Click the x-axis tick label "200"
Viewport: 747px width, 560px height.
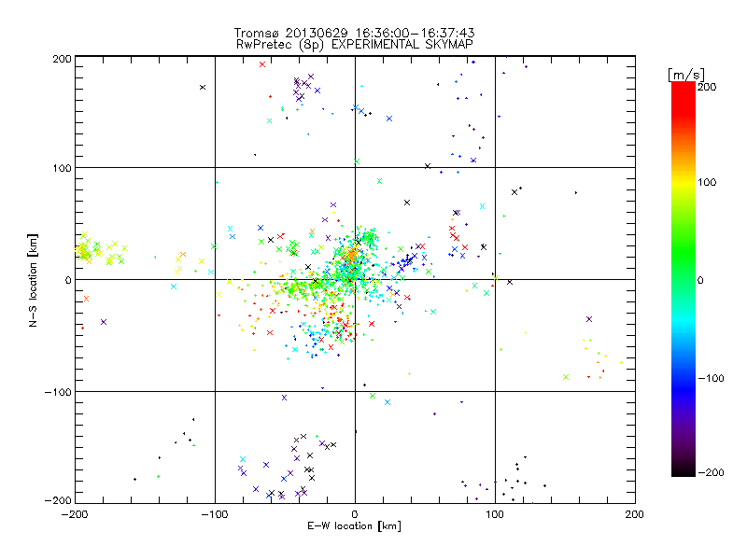pyautogui.click(x=635, y=514)
